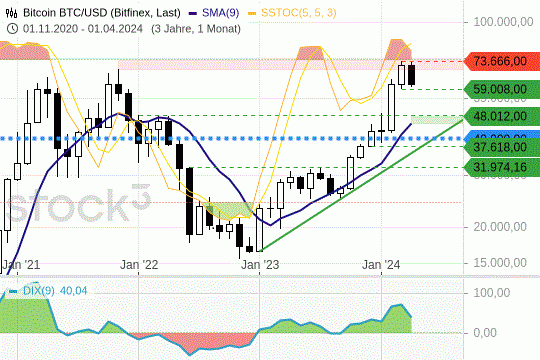This screenshot has height=360, width=540.
Task: Click the Jan '22 time axis marker
Action: point(139,265)
